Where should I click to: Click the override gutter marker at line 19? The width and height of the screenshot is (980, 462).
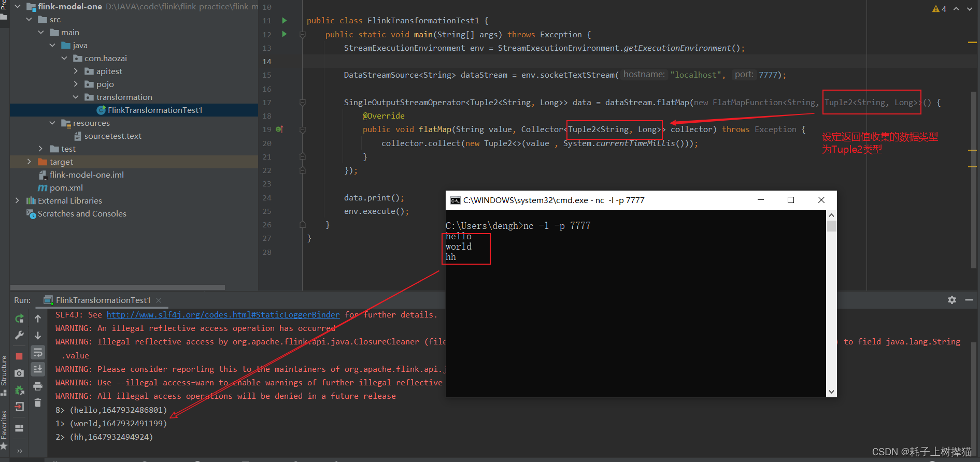279,129
